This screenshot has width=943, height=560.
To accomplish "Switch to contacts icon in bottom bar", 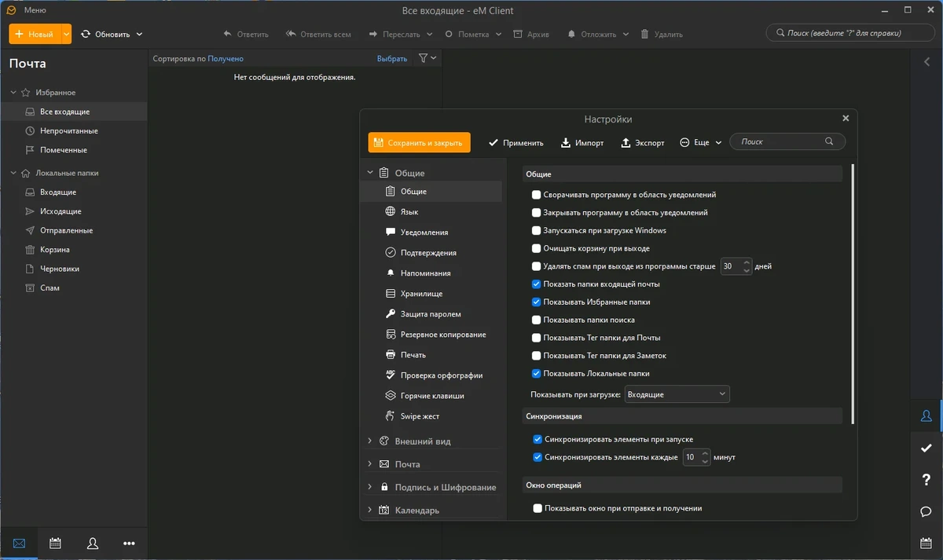I will coord(93,543).
